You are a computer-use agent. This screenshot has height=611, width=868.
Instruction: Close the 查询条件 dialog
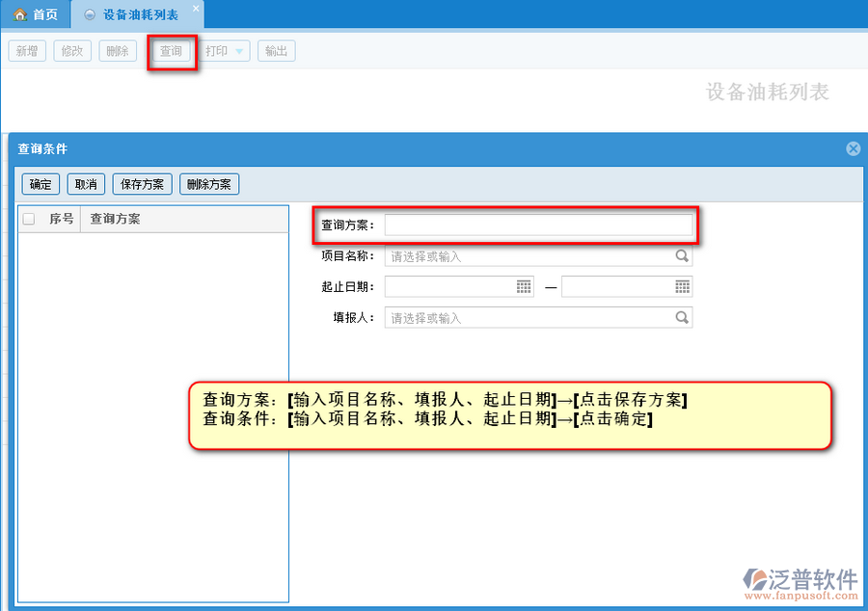point(854,148)
